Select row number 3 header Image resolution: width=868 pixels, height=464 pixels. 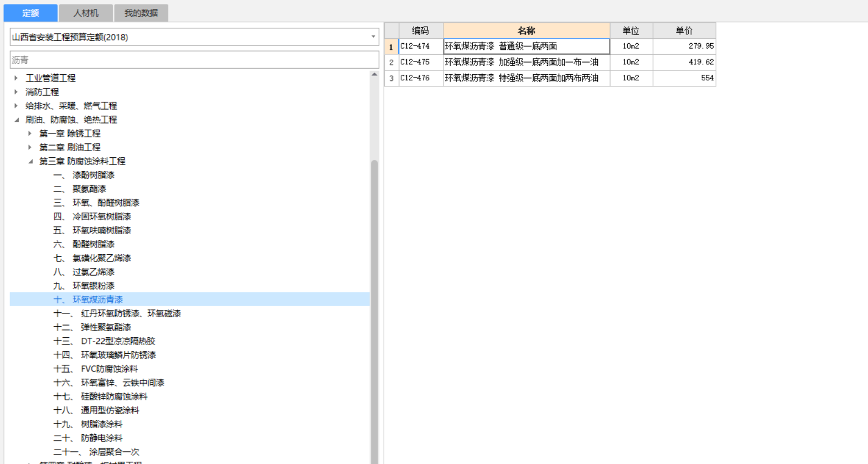pyautogui.click(x=391, y=79)
